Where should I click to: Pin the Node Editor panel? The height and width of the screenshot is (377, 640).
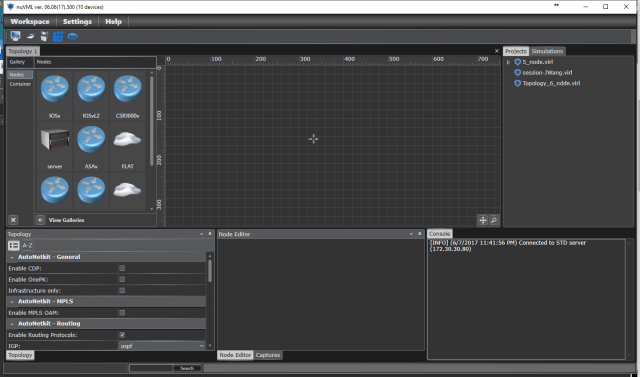point(420,234)
